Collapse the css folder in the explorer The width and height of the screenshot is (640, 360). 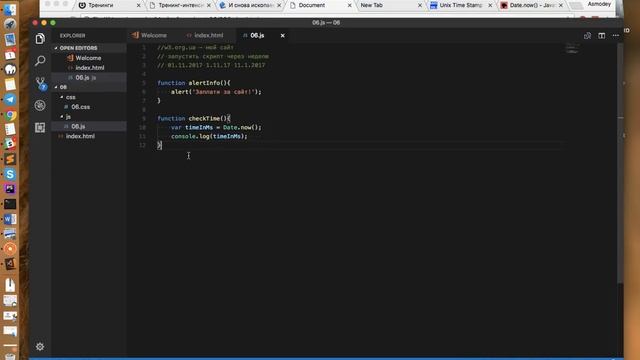tap(89, 97)
